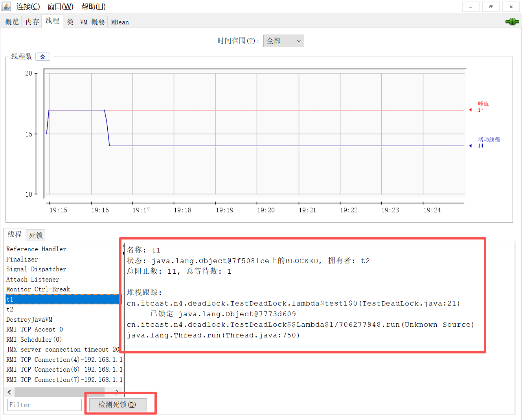Open the 时间范围 dropdown
Viewport: 522px width, 420px height.
(x=283, y=41)
